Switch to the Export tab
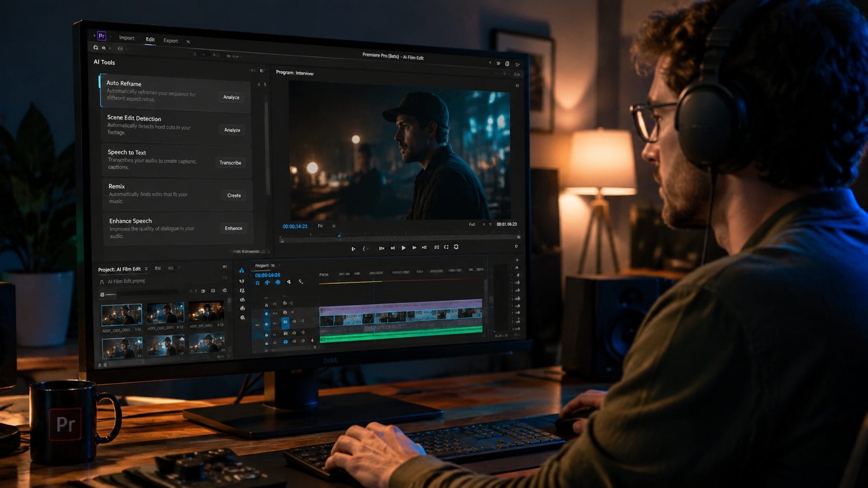The width and height of the screenshot is (868, 488). pos(170,41)
